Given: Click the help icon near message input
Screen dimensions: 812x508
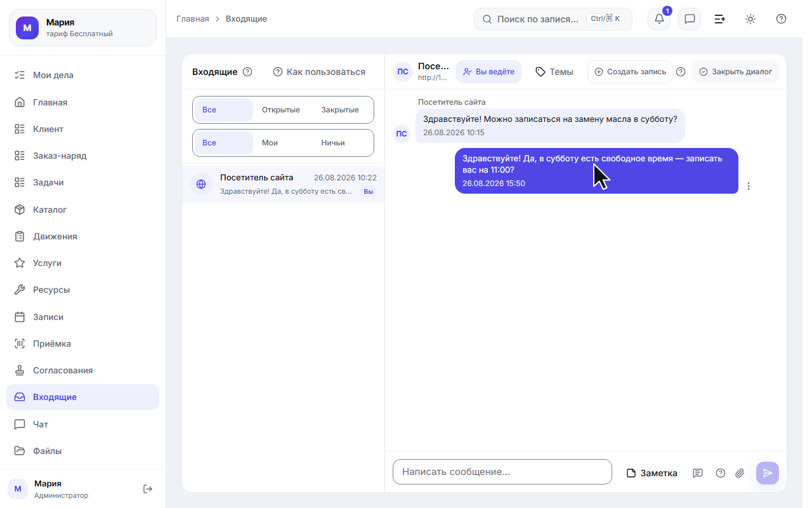Looking at the screenshot, I should click(x=721, y=473).
